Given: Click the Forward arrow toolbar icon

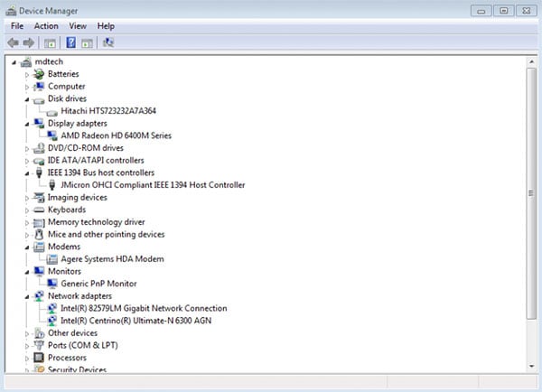Looking at the screenshot, I should coord(29,42).
